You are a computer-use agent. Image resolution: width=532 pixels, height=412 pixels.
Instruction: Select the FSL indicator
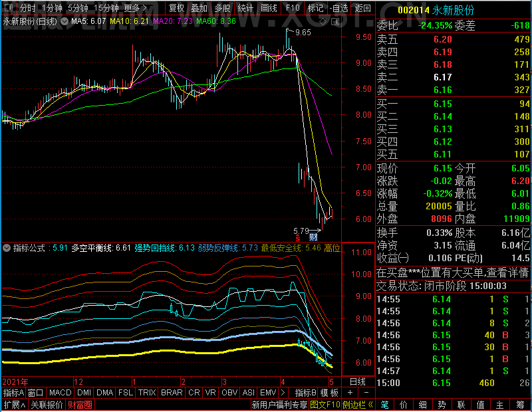[125, 393]
